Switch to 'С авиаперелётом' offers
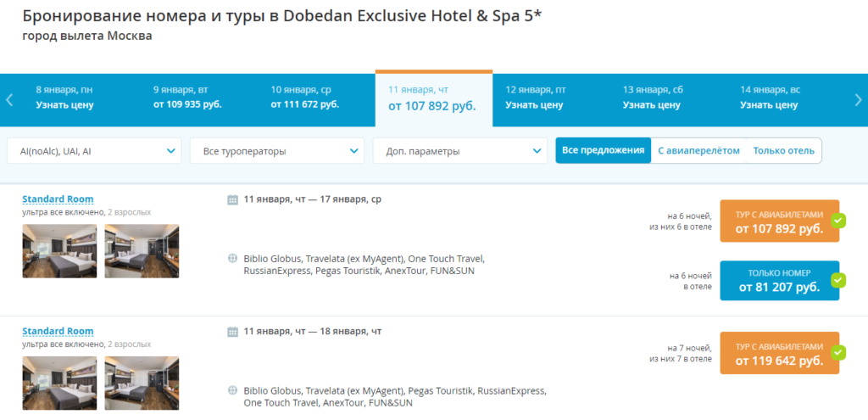Screen dimensions: 868x420 coord(698,150)
